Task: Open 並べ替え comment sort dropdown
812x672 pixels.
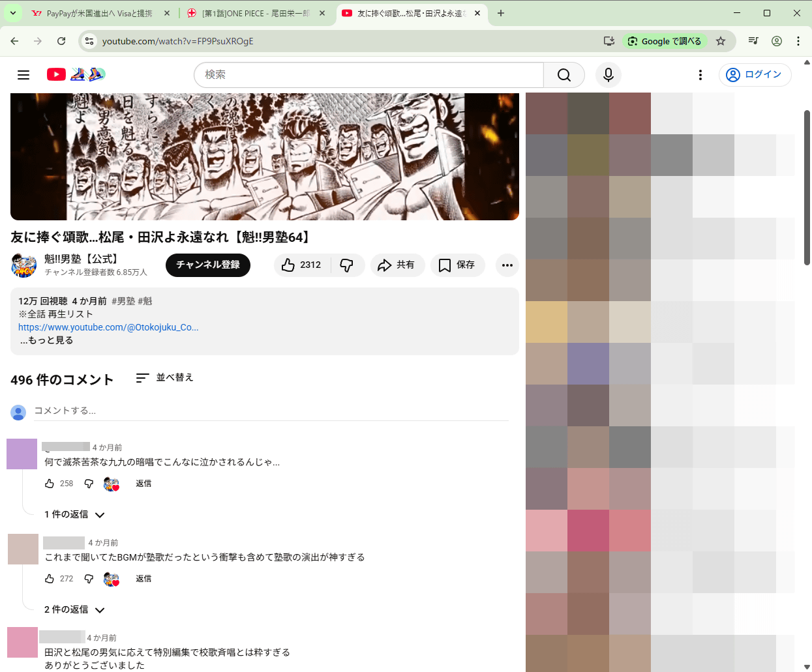Action: pos(164,378)
